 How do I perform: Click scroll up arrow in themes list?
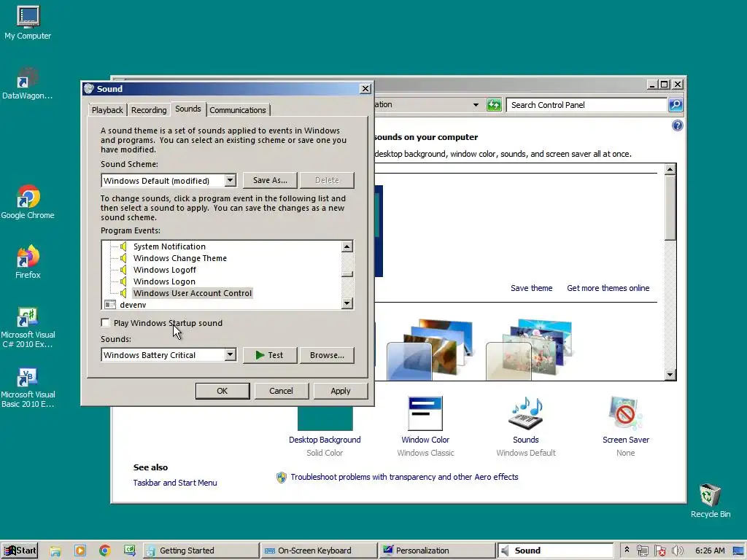point(670,169)
